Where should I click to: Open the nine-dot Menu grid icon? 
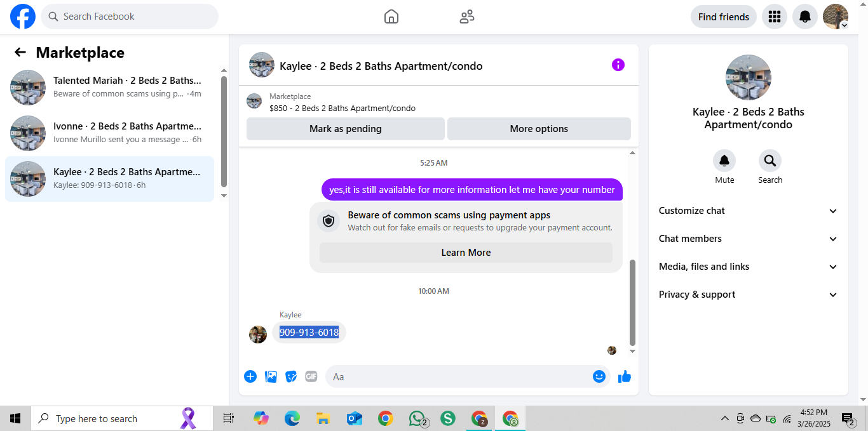pyautogui.click(x=775, y=17)
